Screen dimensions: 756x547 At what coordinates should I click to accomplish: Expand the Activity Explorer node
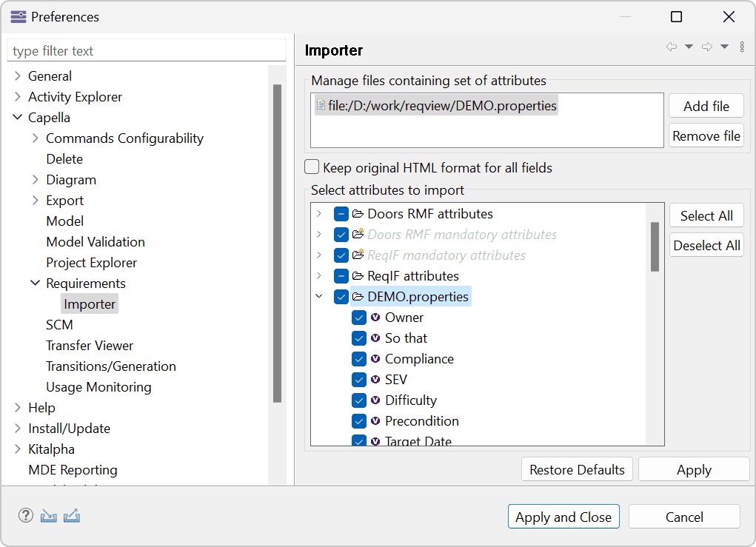click(17, 96)
